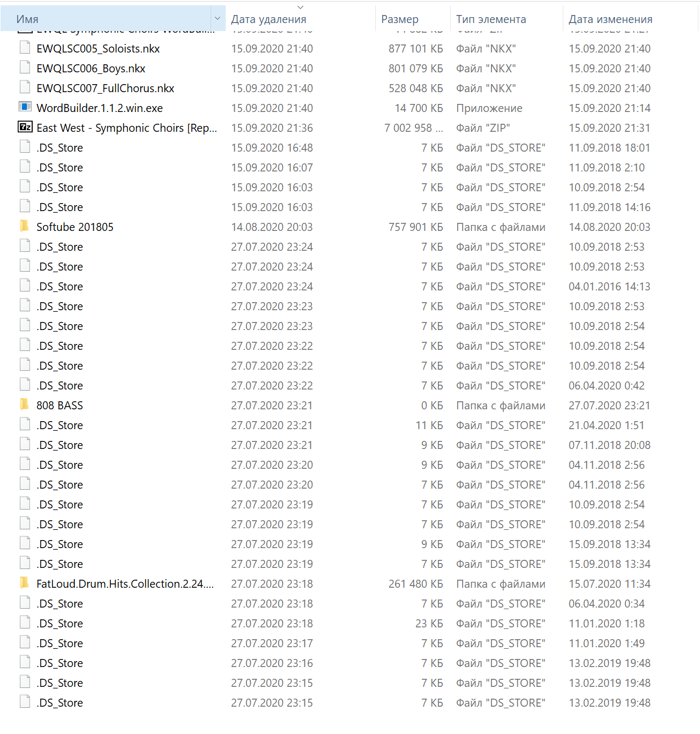Click the deletion date 15.09.2020 21:36
Screen dimensions: 700x734
click(272, 128)
